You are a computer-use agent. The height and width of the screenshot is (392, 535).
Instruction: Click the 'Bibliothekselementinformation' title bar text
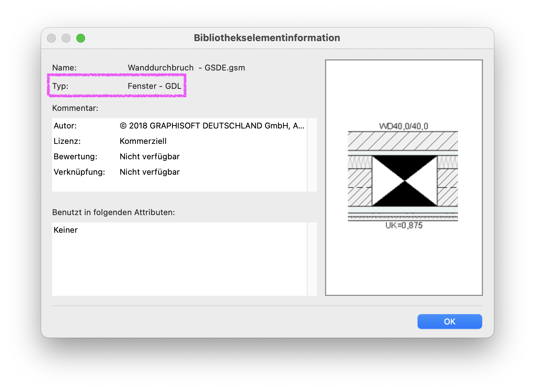[267, 38]
